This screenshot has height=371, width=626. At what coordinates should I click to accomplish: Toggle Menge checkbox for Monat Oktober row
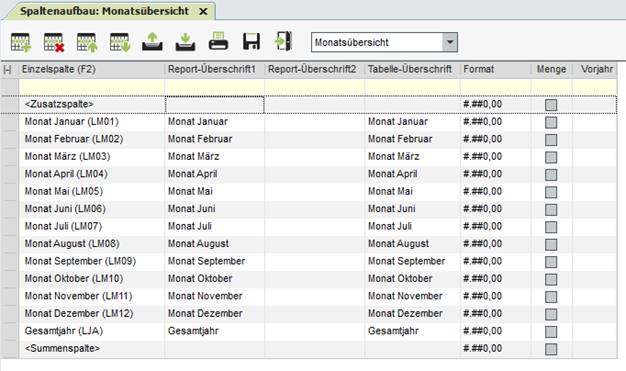pyautogui.click(x=551, y=279)
